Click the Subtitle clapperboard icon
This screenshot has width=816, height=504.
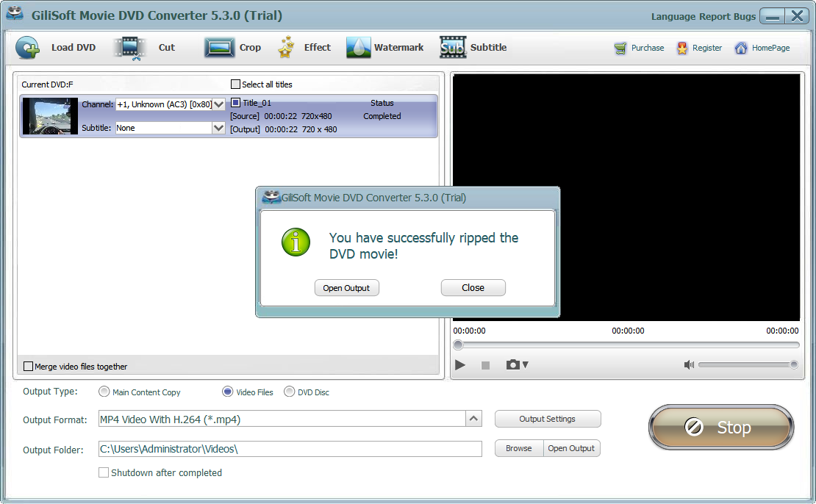tap(453, 47)
